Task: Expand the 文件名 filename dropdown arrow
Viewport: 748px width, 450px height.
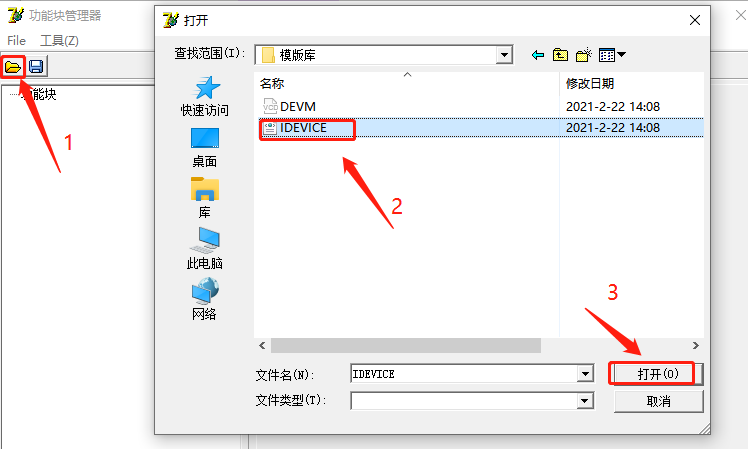Action: 585,374
